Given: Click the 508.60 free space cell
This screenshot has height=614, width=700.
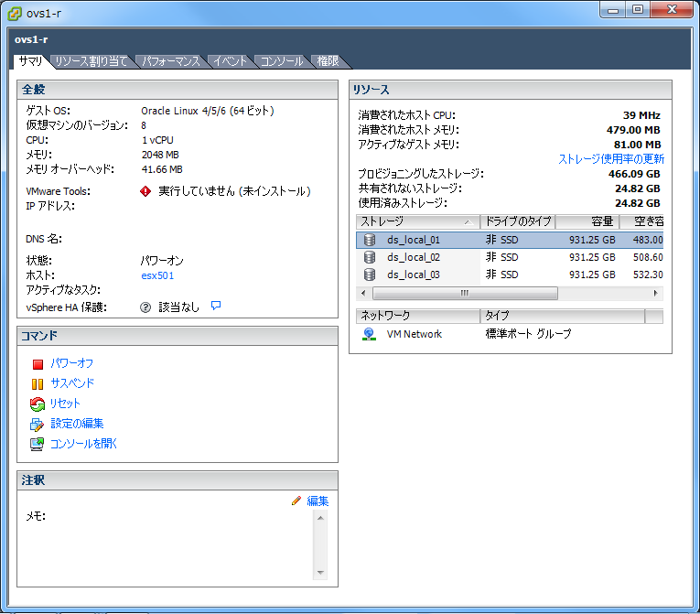Looking at the screenshot, I should click(x=648, y=257).
